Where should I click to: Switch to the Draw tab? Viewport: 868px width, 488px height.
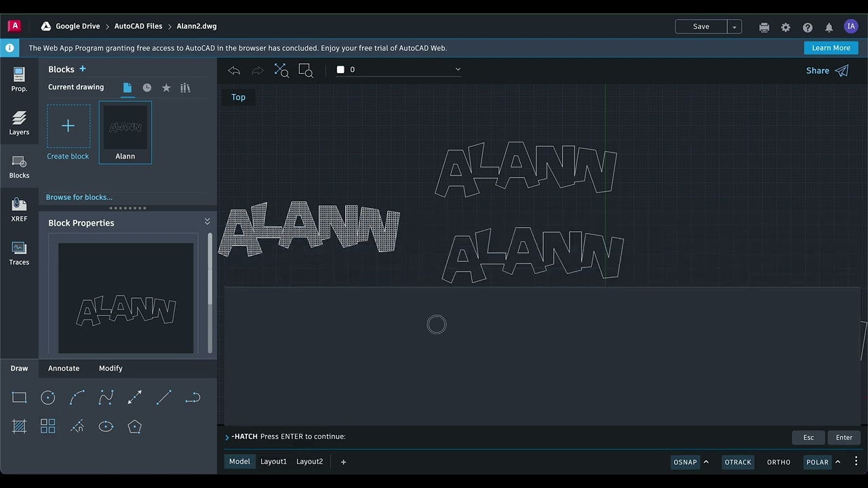[19, 369]
